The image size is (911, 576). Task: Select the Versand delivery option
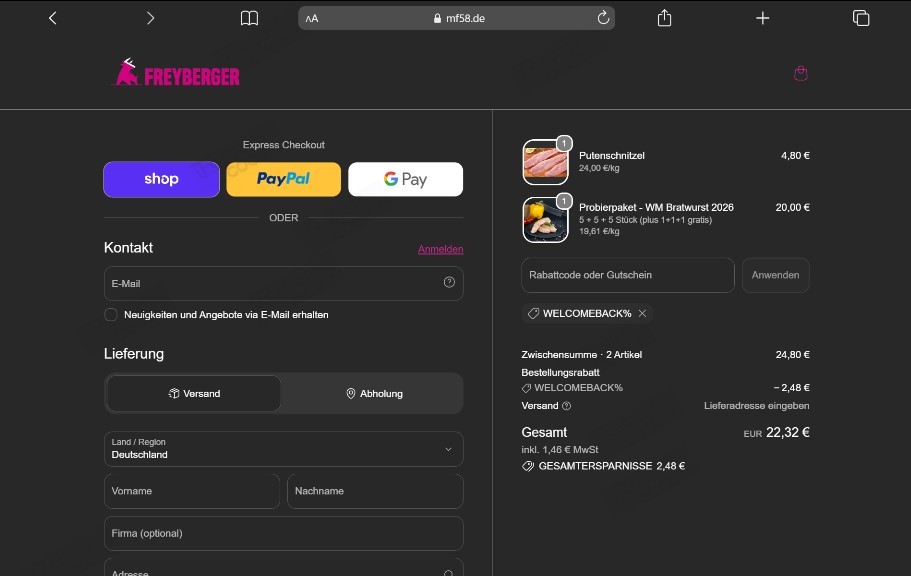point(194,393)
